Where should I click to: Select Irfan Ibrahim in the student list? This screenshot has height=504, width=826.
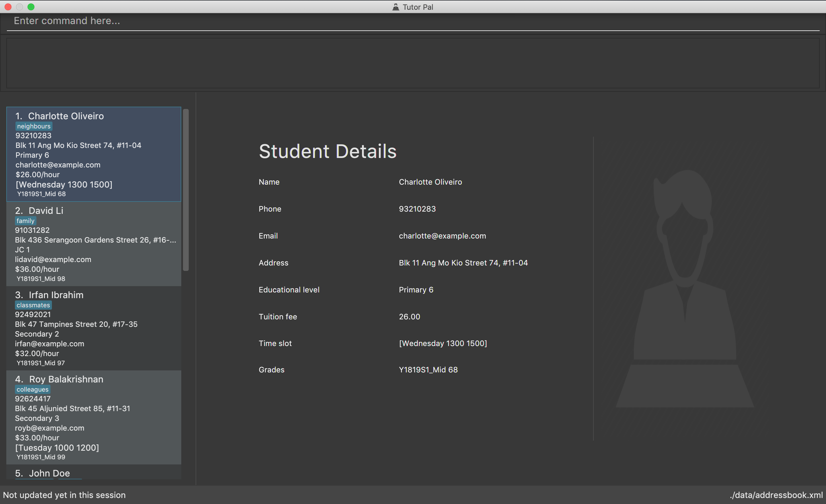[x=94, y=329]
